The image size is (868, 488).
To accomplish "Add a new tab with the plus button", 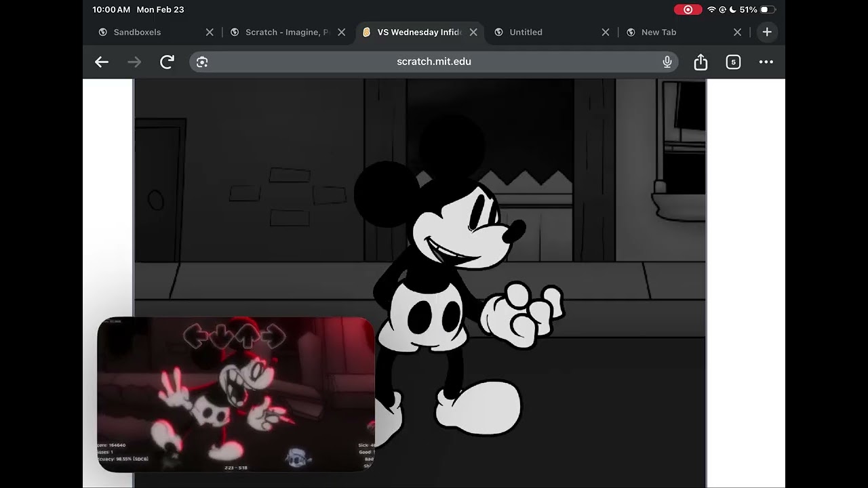I will coord(767,32).
